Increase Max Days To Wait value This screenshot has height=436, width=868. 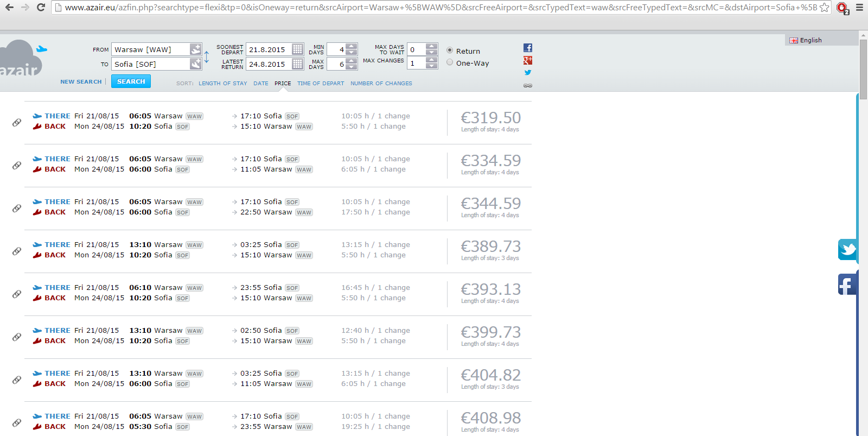(431, 46)
